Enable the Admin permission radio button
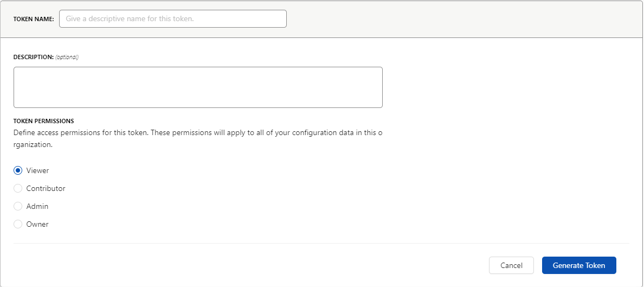The image size is (644, 287). (18, 206)
